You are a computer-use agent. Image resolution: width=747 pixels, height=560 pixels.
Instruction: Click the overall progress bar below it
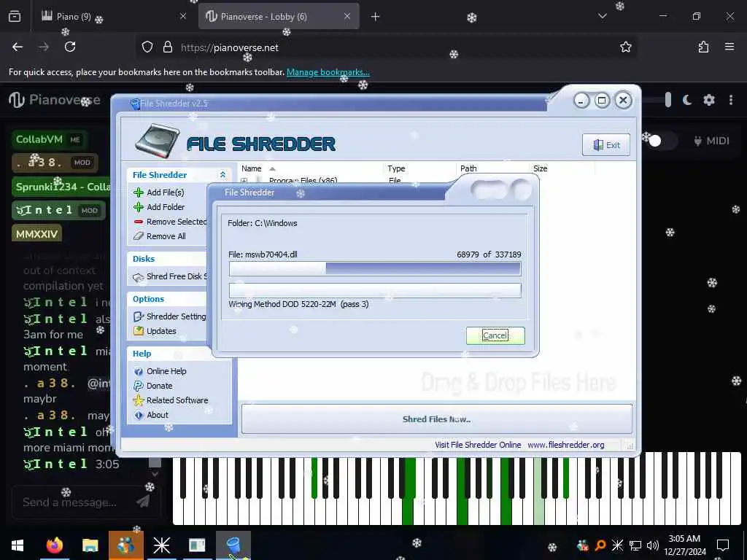(375, 290)
